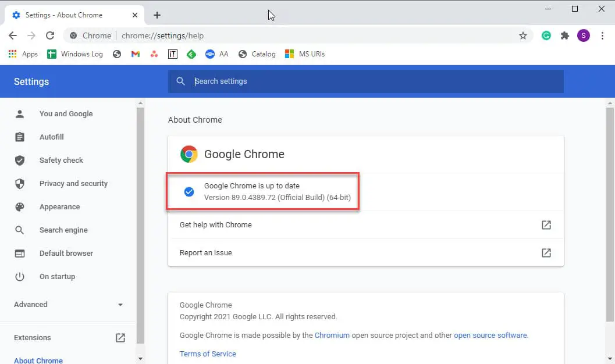Image resolution: width=615 pixels, height=364 pixels.
Task: Click the Copyright 2021 Google LLC text
Action: pyautogui.click(x=258, y=316)
